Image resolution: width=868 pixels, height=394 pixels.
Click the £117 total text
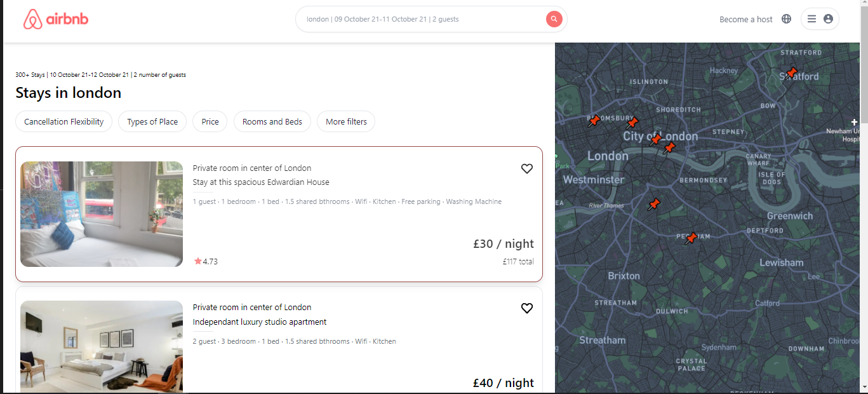tap(518, 261)
